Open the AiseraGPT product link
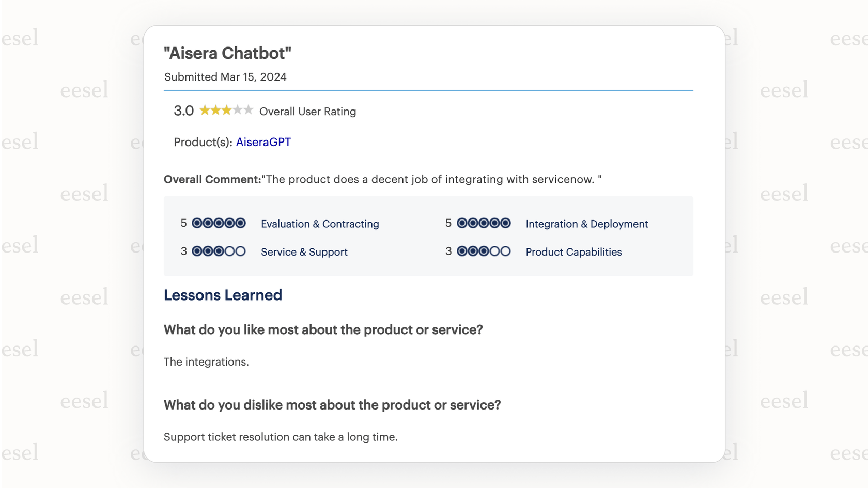The image size is (868, 488). pos(263,142)
